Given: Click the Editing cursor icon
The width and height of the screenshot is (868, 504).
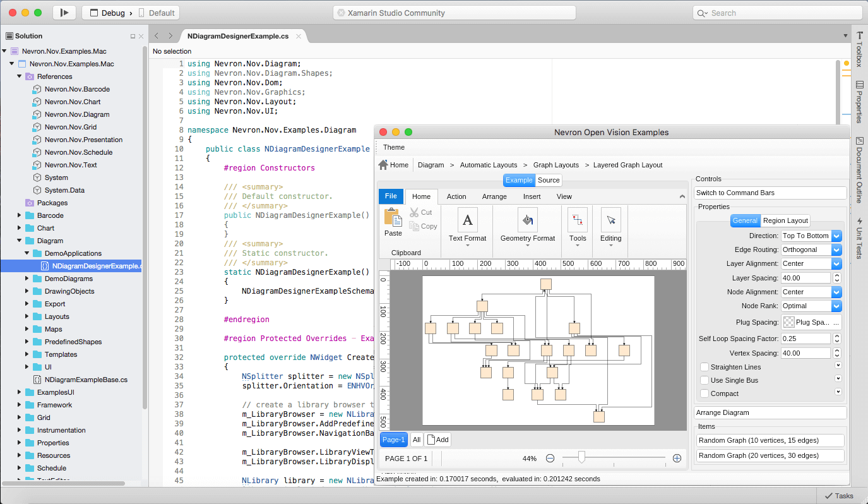Looking at the screenshot, I should point(610,220).
